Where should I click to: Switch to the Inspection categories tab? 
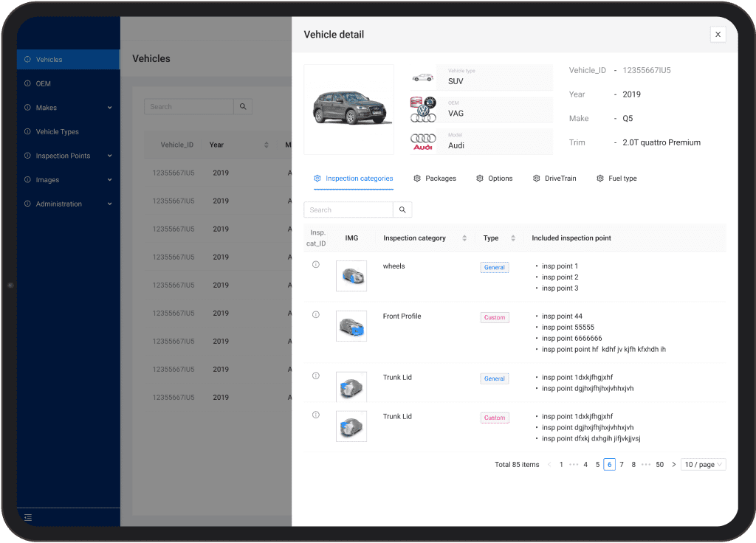point(354,178)
